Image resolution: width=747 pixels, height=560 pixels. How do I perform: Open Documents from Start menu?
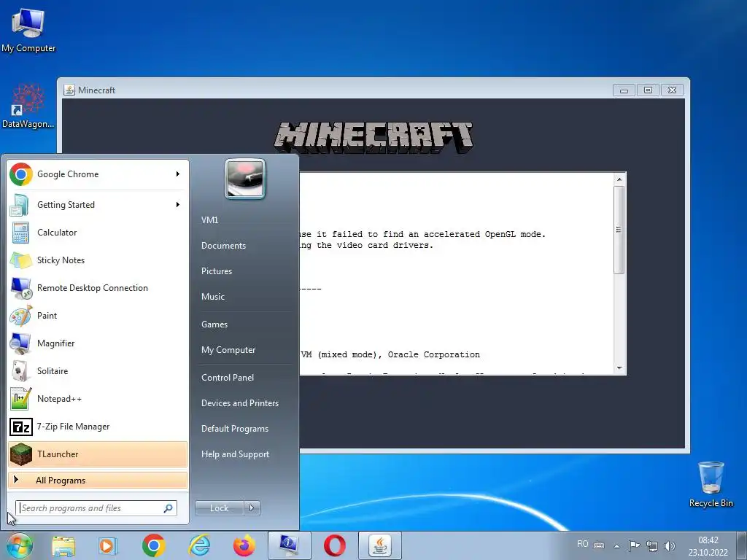[x=223, y=246]
